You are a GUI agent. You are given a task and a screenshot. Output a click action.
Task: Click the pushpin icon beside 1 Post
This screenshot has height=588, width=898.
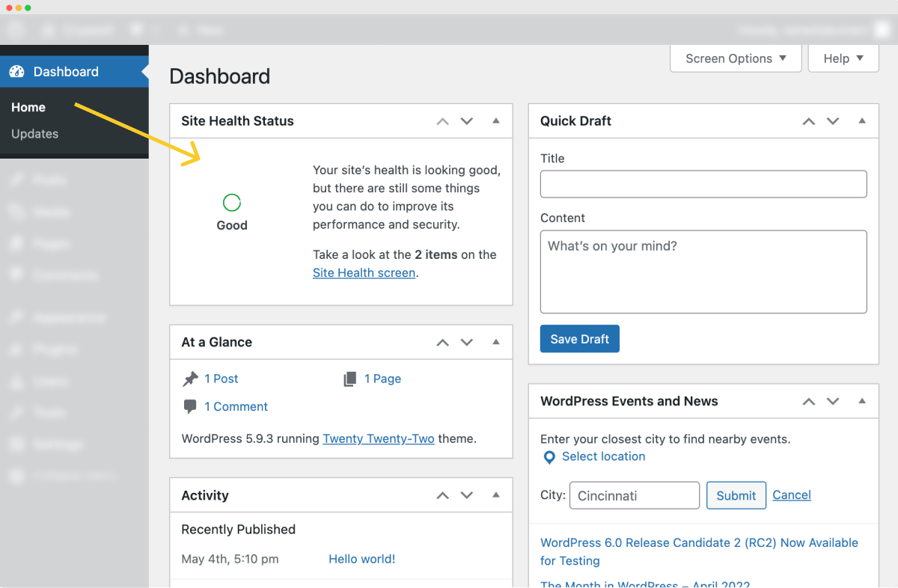pos(190,379)
